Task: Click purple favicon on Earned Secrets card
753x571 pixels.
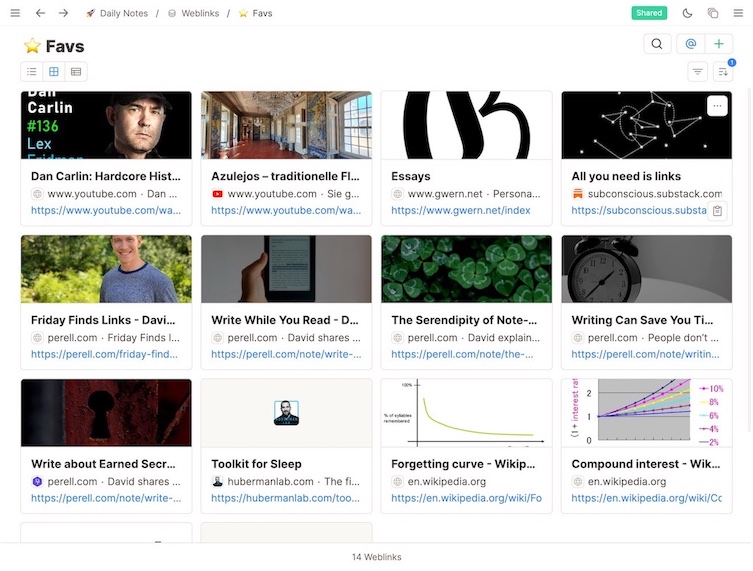Action: [x=37, y=482]
